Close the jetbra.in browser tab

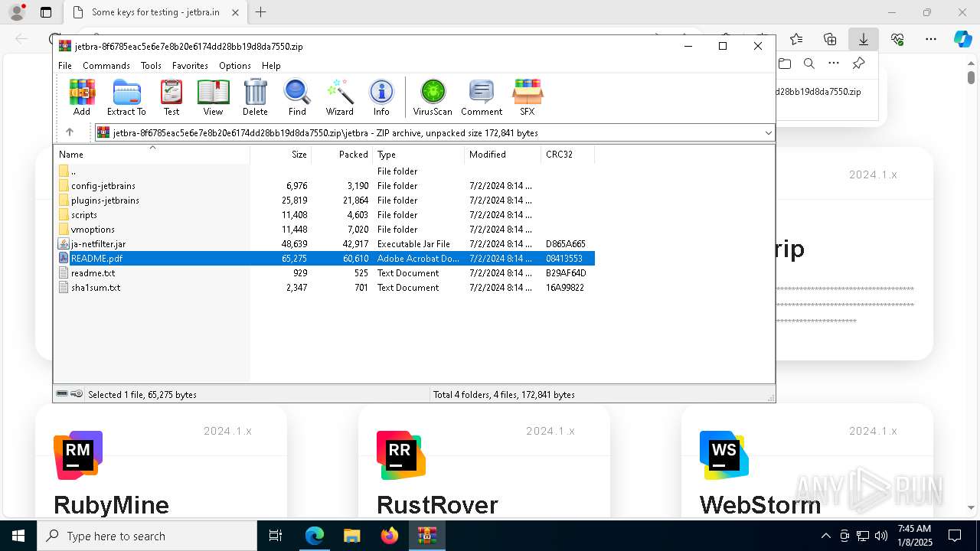tap(236, 12)
